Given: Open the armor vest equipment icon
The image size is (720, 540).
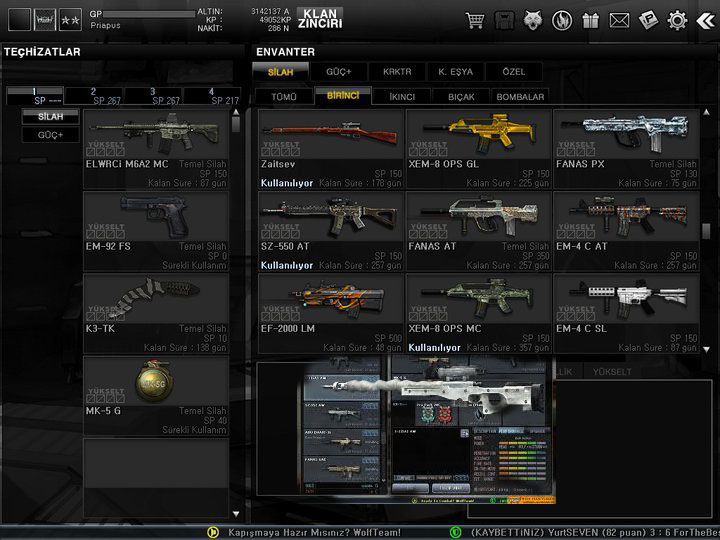Looking at the screenshot, I should 504,21.
